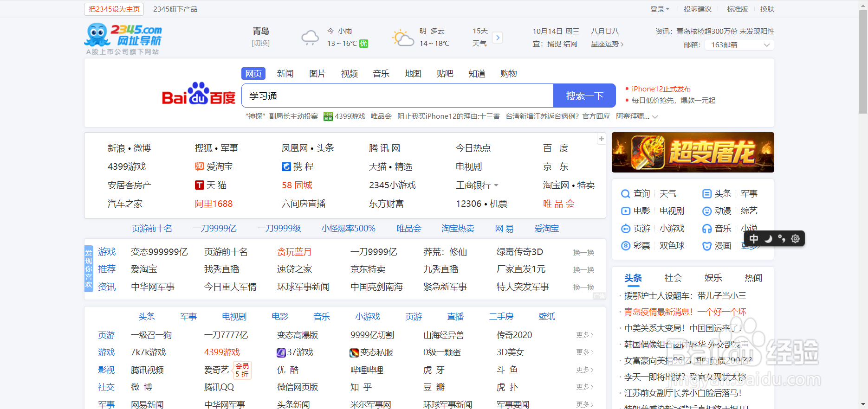
Task: Click the 彩票 lottery ball icon
Action: coord(626,246)
